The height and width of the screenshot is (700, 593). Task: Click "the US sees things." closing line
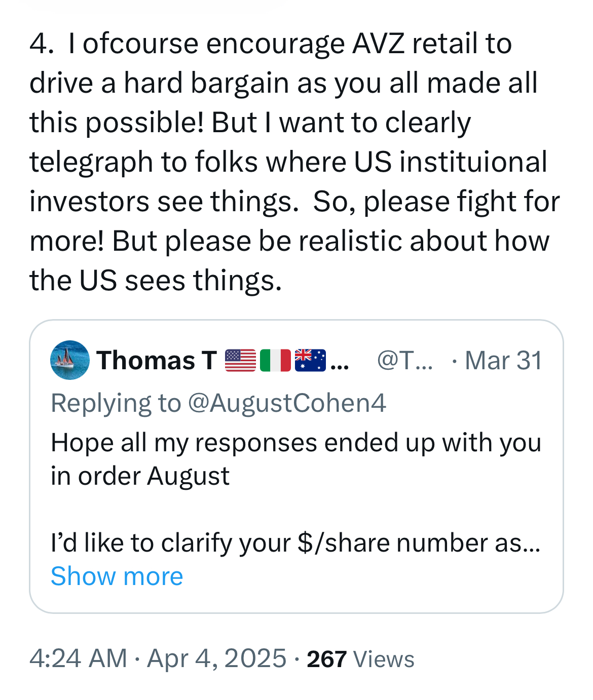(x=156, y=280)
